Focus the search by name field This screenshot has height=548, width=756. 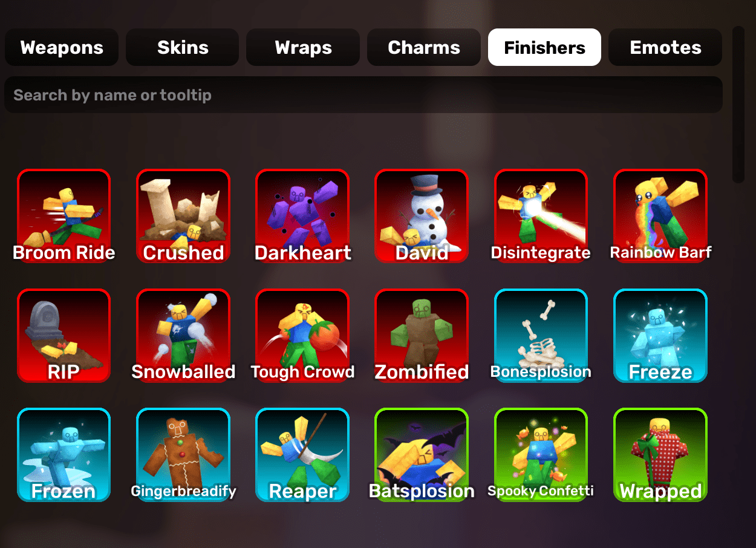(363, 95)
